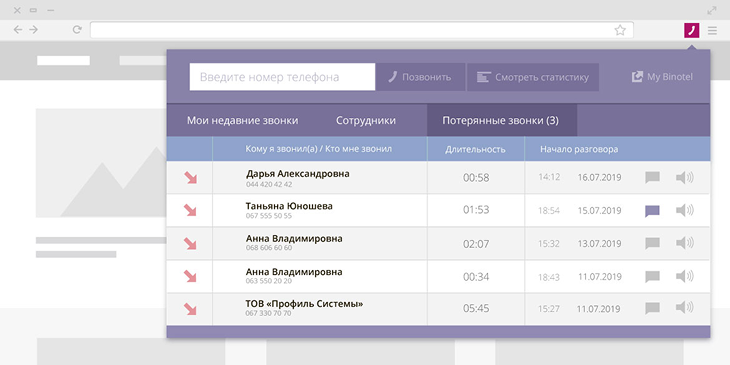Play recording of the 13.07.2019 call
730x365 pixels.
point(684,243)
